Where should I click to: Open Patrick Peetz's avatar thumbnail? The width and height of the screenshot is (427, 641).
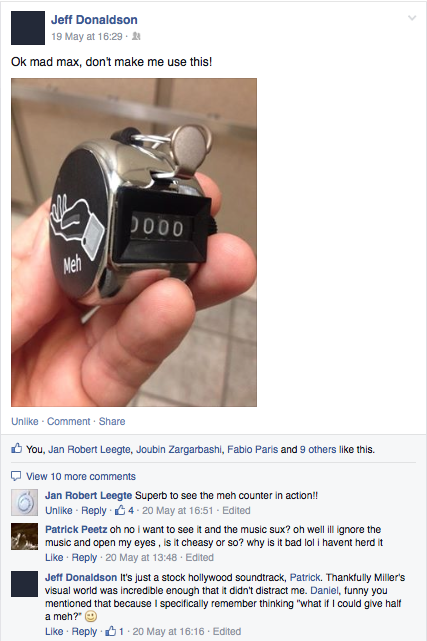point(25,536)
